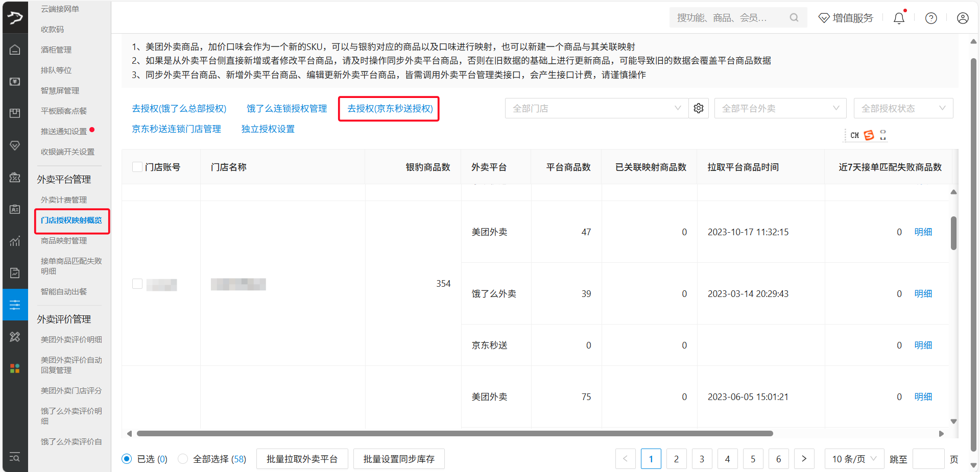Image resolution: width=980 pixels, height=472 pixels.
Task: Select the 全部选择 (58) radio button
Action: point(182,459)
